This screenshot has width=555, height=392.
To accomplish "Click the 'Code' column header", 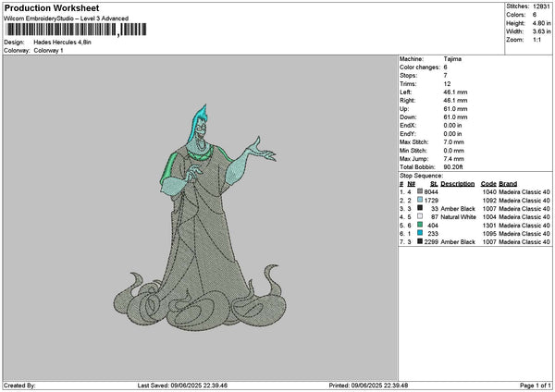I will click(x=488, y=184).
